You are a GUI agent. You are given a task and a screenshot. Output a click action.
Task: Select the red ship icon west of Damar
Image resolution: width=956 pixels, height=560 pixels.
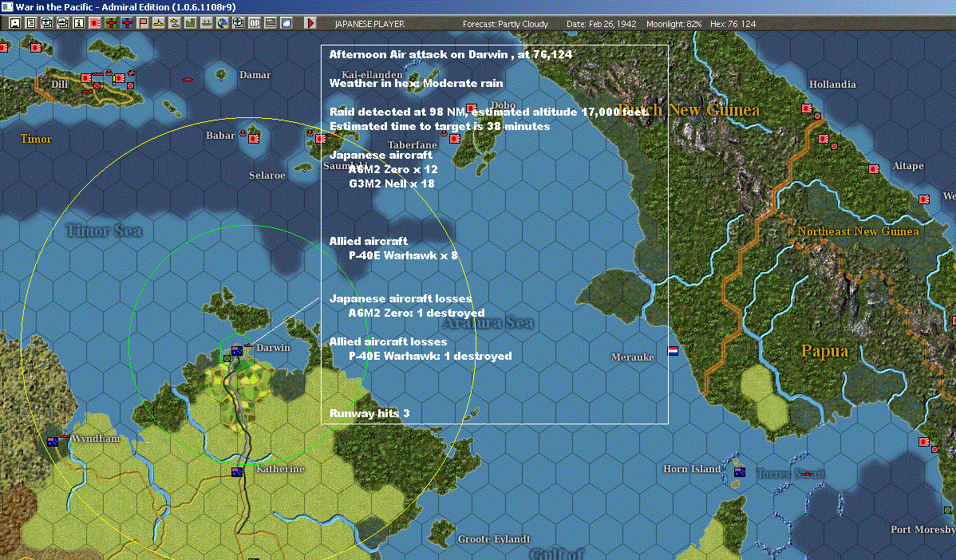coord(188,79)
